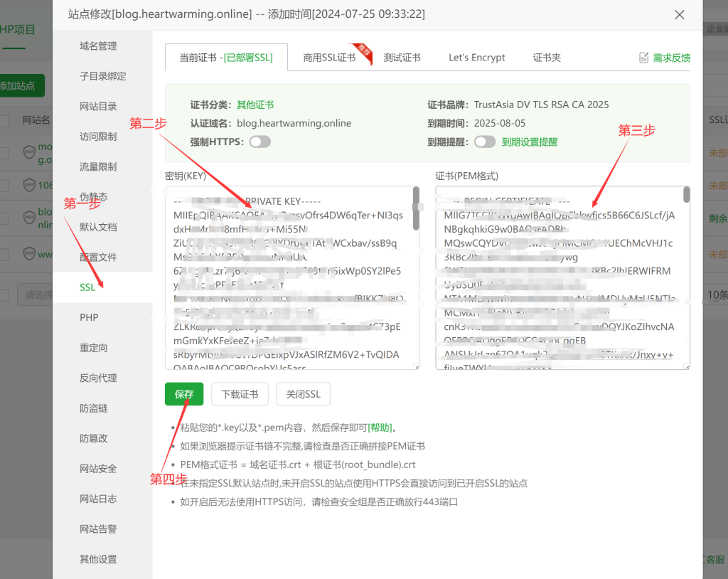The width and height of the screenshot is (728, 579).
Task: Open the 反向代理 sidebar item
Action: [x=98, y=378]
